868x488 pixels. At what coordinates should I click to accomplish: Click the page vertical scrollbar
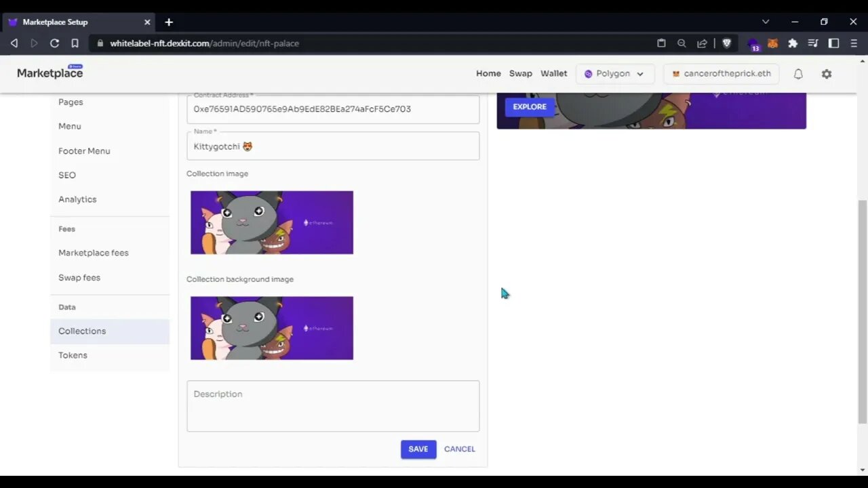point(862,312)
